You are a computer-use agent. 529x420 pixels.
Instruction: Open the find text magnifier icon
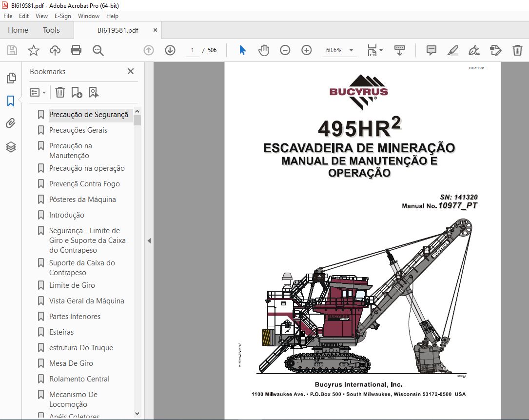pos(98,50)
